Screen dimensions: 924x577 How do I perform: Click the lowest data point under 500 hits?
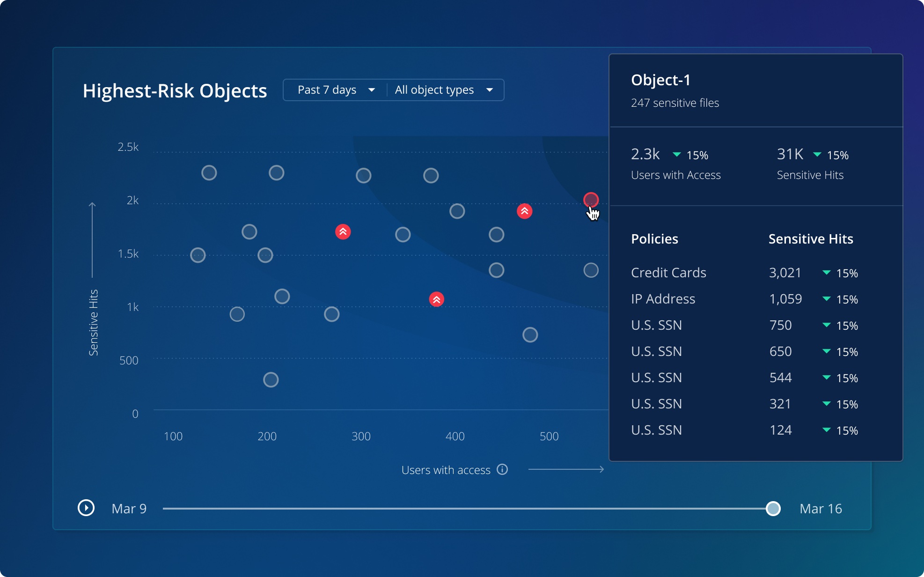271,380
